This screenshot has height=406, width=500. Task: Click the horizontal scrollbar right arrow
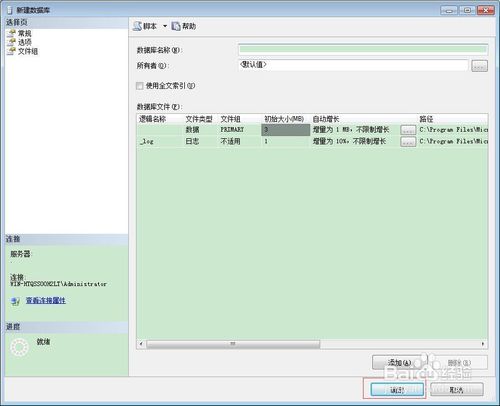[483, 344]
